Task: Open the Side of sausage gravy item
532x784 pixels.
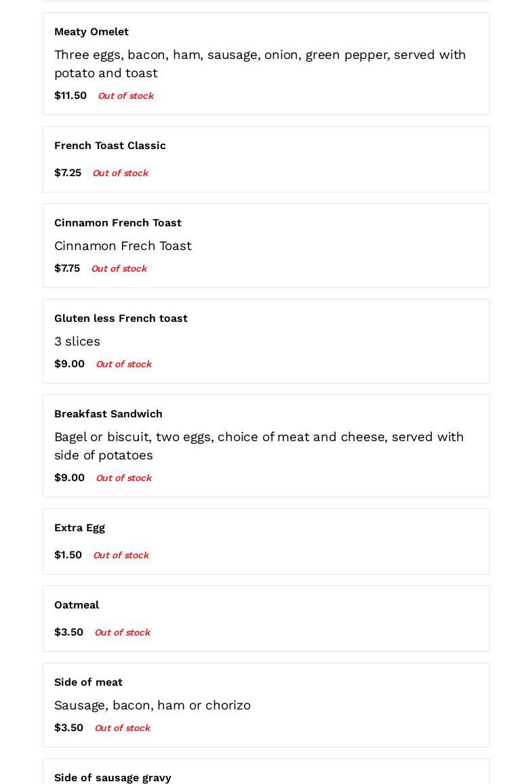Action: (112, 777)
